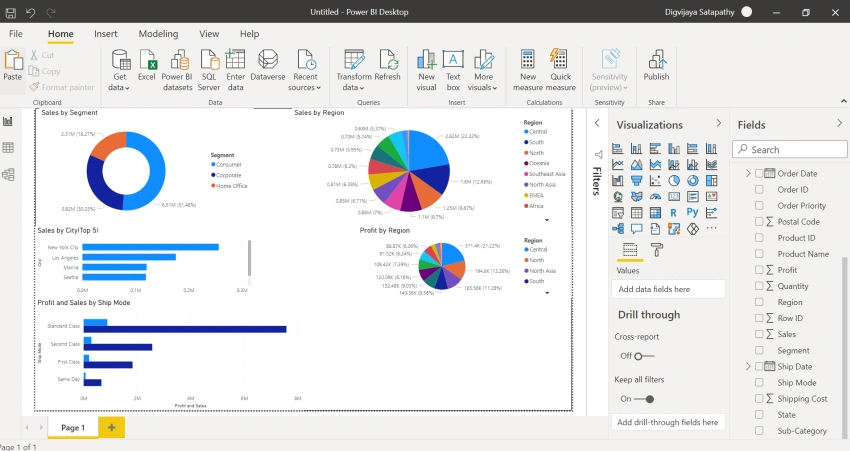This screenshot has width=850, height=451.
Task: Toggle the Cross-report switch
Action: (644, 356)
